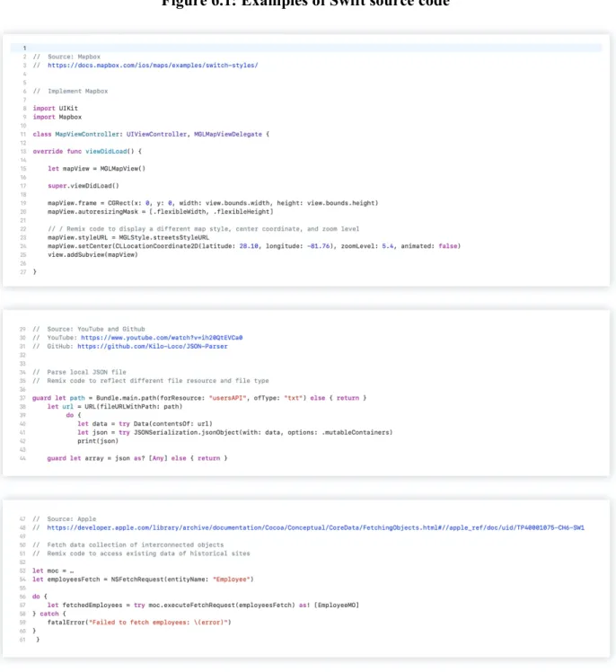Image resolution: width=616 pixels, height=672 pixels.
Task: Click line number 37 in the gutter
Action: coord(22,398)
